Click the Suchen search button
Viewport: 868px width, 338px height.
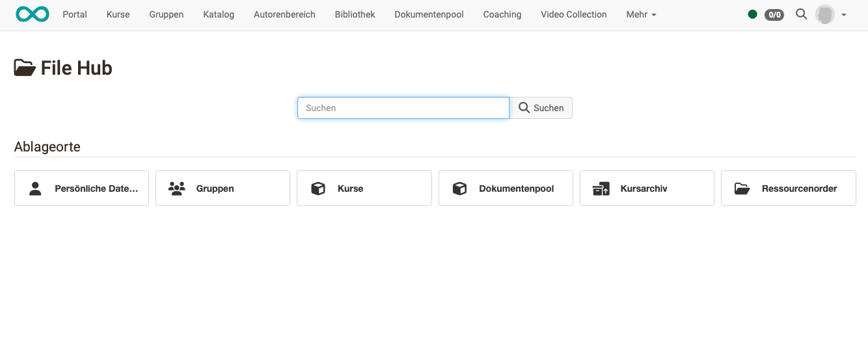(541, 108)
